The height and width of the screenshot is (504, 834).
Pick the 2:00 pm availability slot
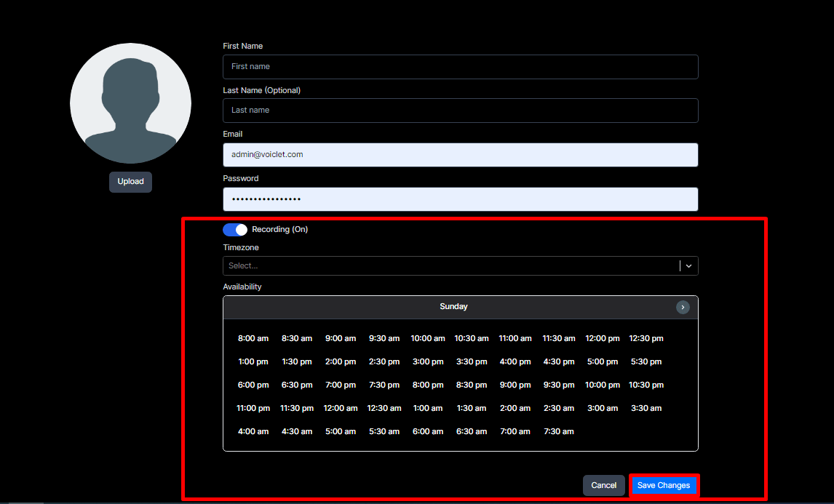pyautogui.click(x=341, y=362)
